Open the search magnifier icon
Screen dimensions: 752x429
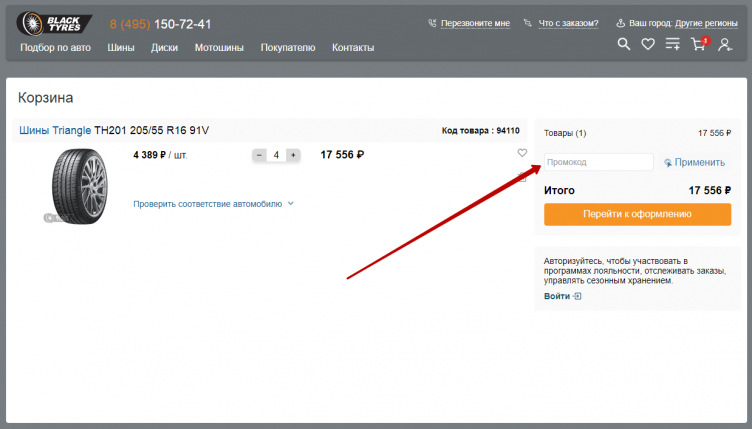[x=623, y=45]
